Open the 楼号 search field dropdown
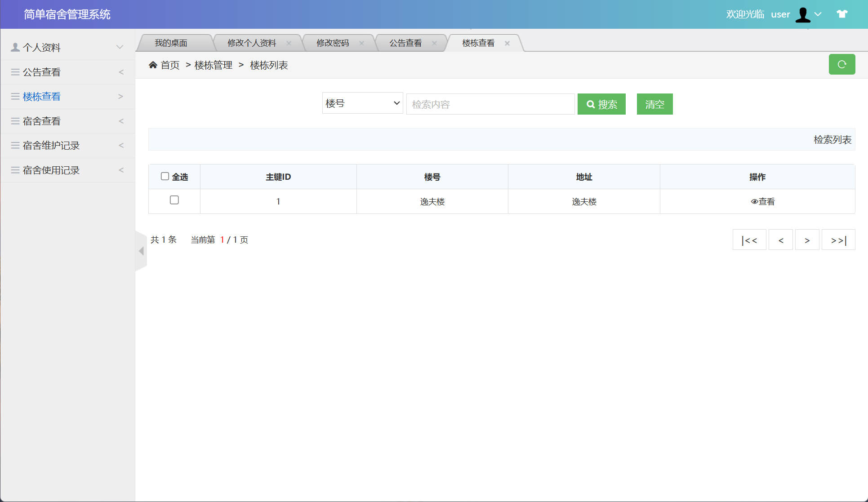 click(362, 103)
